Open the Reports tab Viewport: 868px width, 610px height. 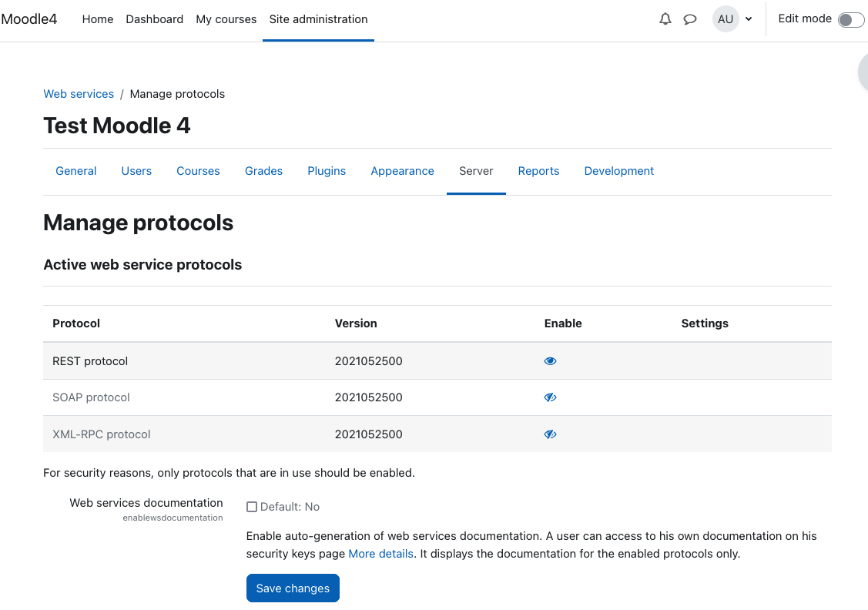pyautogui.click(x=538, y=171)
